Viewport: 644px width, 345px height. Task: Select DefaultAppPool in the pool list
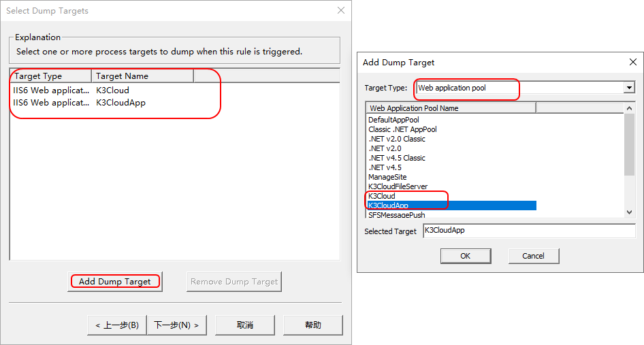click(394, 120)
